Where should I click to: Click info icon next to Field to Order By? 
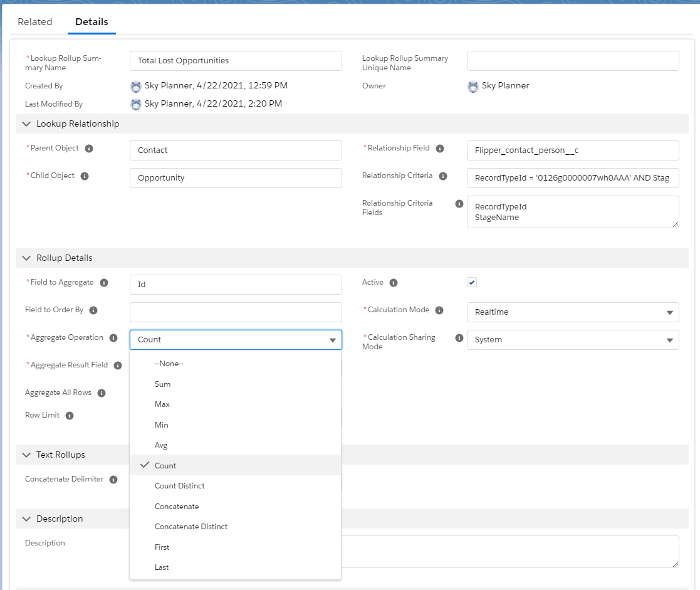coord(93,310)
